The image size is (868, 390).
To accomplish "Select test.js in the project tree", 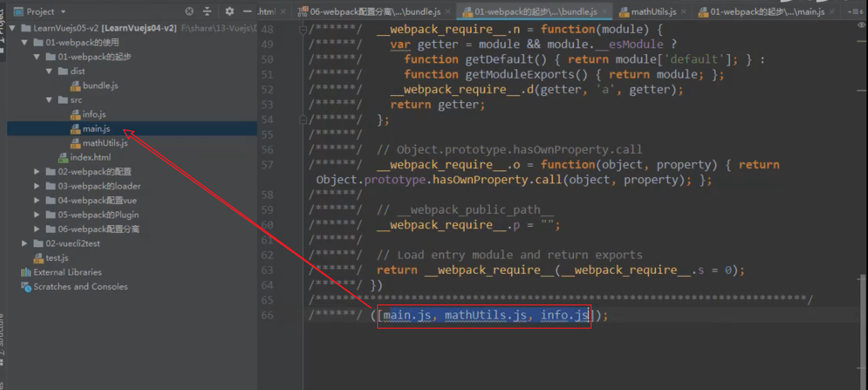I will [x=57, y=258].
